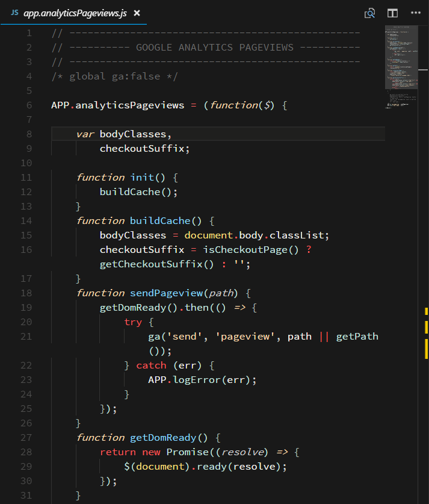Click the JS file type icon in tab

coord(15,13)
